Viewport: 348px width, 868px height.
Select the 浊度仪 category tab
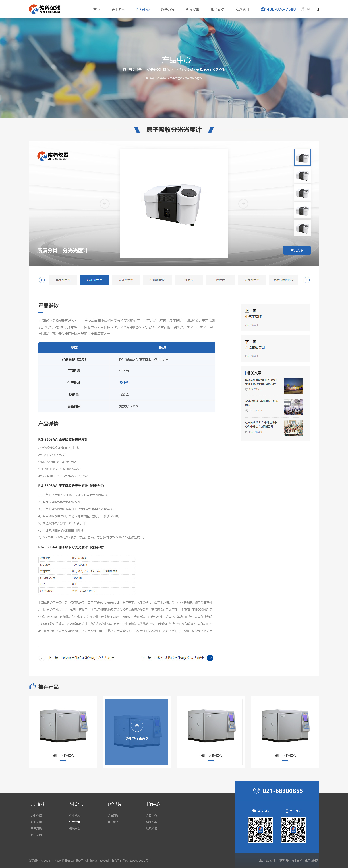tap(189, 280)
